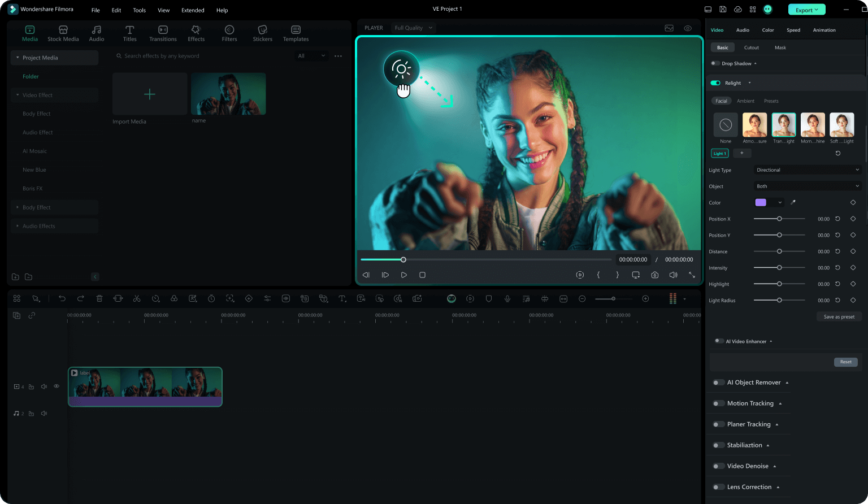The image size is (868, 504).
Task: Click the search effects input field
Action: point(202,56)
